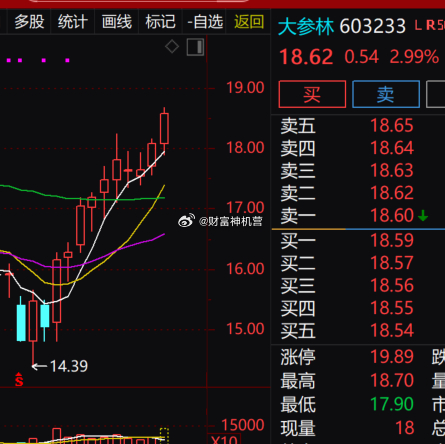Open the 统计 statistics menu
Image resolution: width=445 pixels, height=444 pixels.
pos(73,22)
